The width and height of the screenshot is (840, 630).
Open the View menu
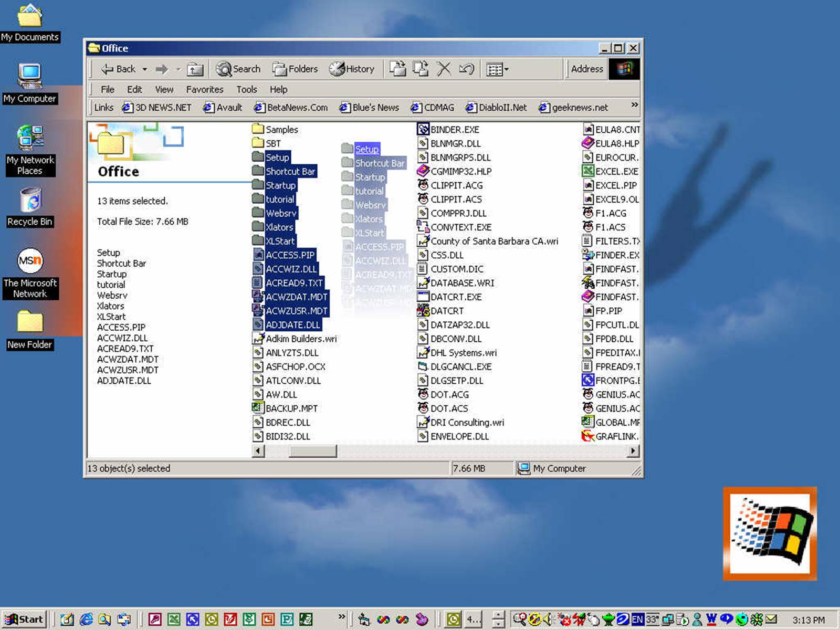point(164,89)
